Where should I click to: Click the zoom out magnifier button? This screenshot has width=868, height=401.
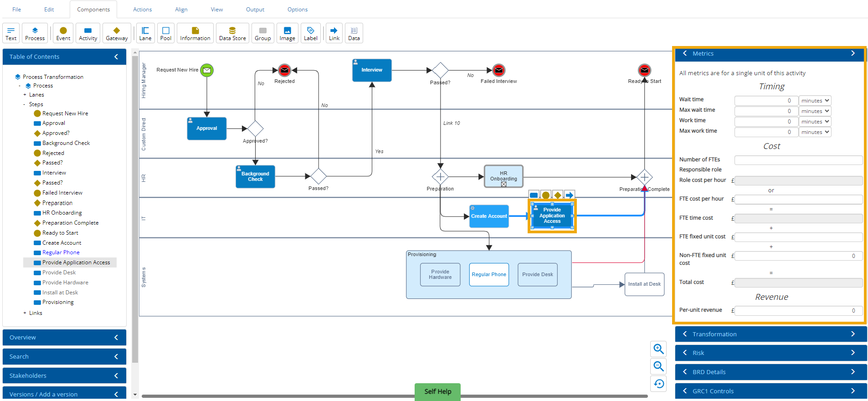point(658,366)
